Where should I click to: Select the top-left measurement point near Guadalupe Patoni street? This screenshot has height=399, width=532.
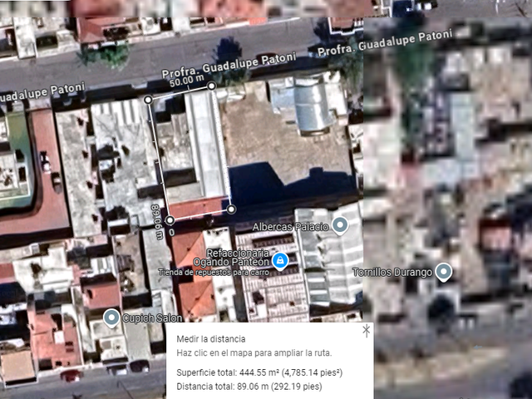[x=148, y=100]
